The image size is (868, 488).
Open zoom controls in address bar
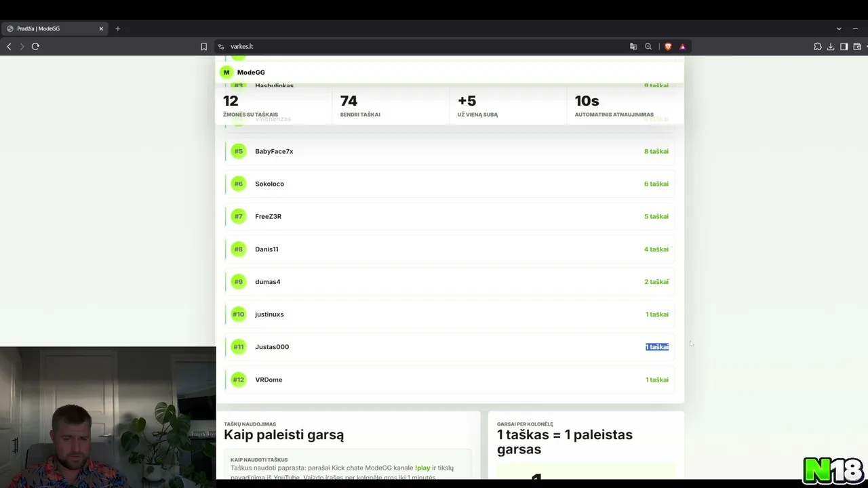[648, 47]
